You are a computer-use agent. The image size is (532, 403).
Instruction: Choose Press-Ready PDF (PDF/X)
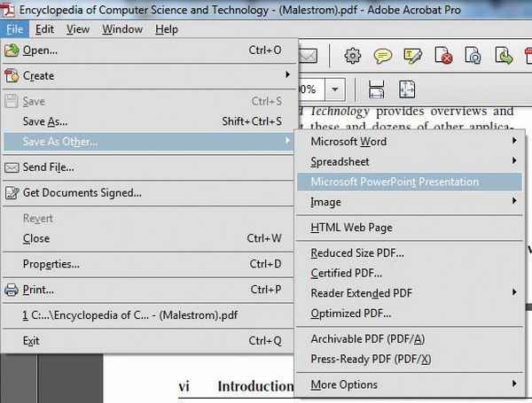(x=410, y=360)
